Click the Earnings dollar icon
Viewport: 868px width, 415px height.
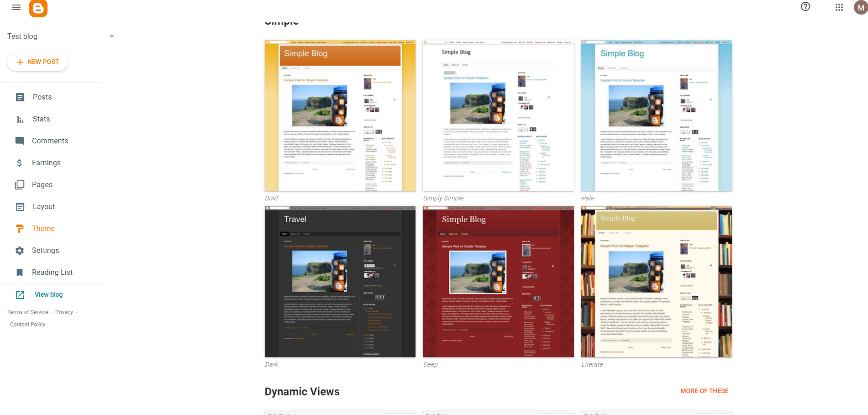point(19,163)
